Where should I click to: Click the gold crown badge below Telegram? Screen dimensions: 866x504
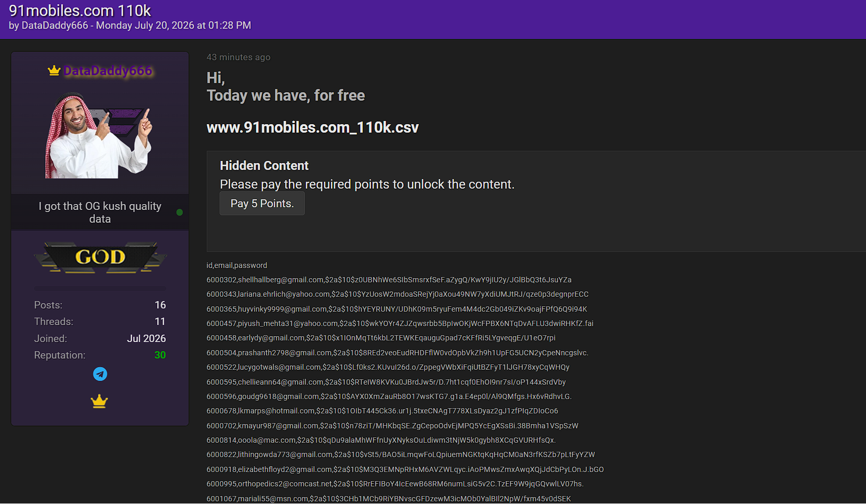click(x=100, y=401)
